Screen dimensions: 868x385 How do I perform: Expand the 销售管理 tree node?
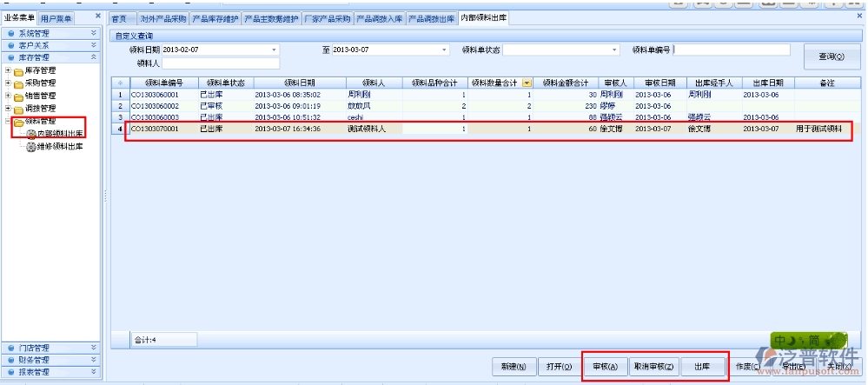coord(8,96)
